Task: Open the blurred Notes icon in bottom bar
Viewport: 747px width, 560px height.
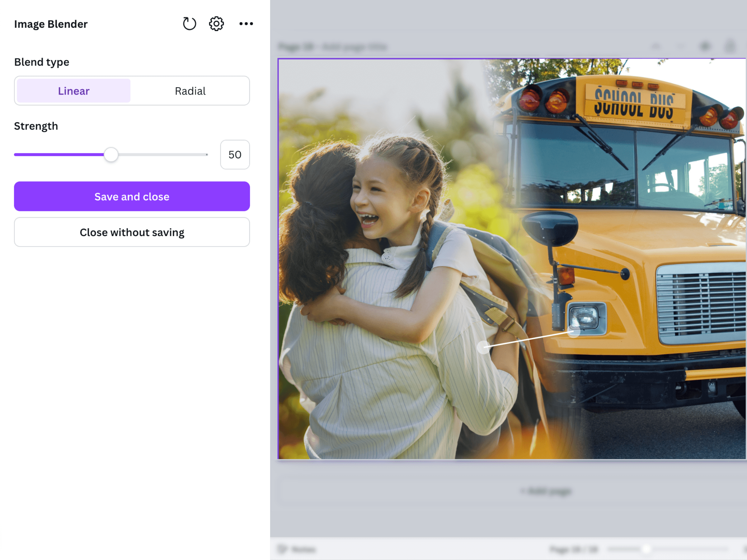Action: (x=282, y=549)
